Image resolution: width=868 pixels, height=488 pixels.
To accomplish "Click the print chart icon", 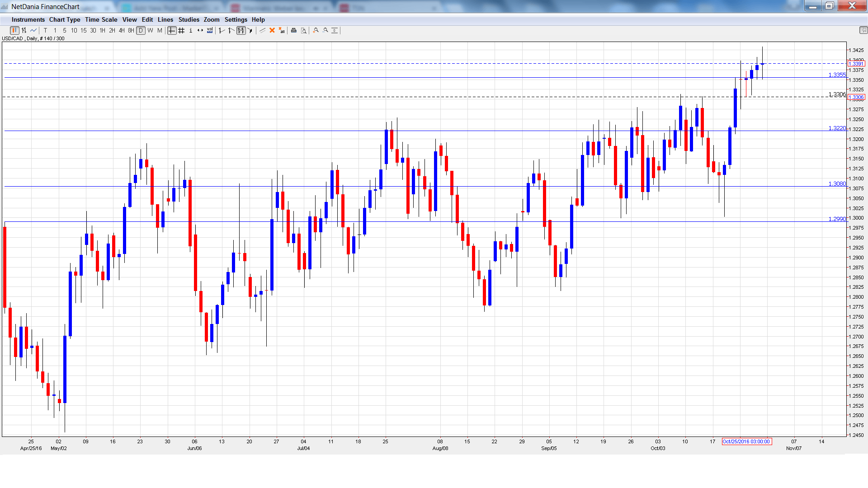I will pos(294,30).
